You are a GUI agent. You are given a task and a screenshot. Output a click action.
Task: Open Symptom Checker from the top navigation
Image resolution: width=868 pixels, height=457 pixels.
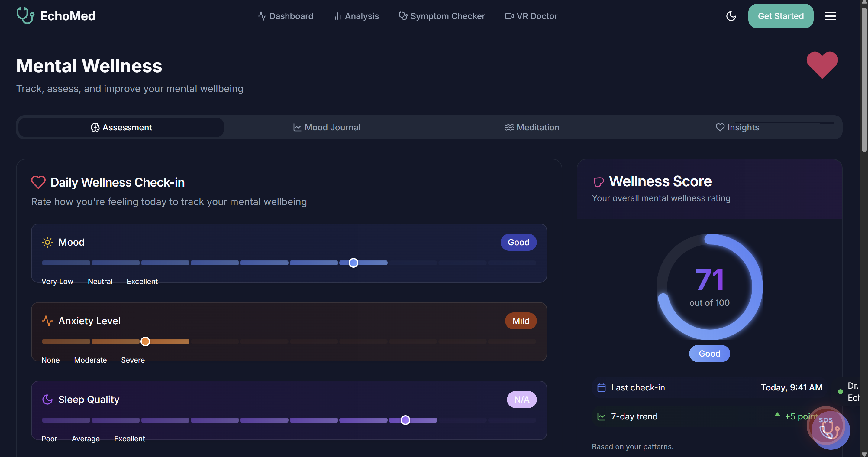coord(442,16)
